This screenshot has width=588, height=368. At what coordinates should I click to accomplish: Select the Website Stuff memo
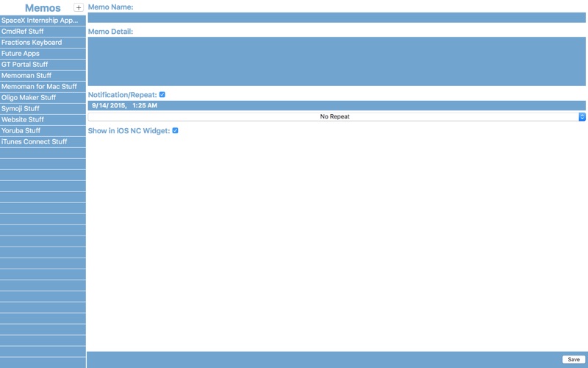click(x=43, y=119)
